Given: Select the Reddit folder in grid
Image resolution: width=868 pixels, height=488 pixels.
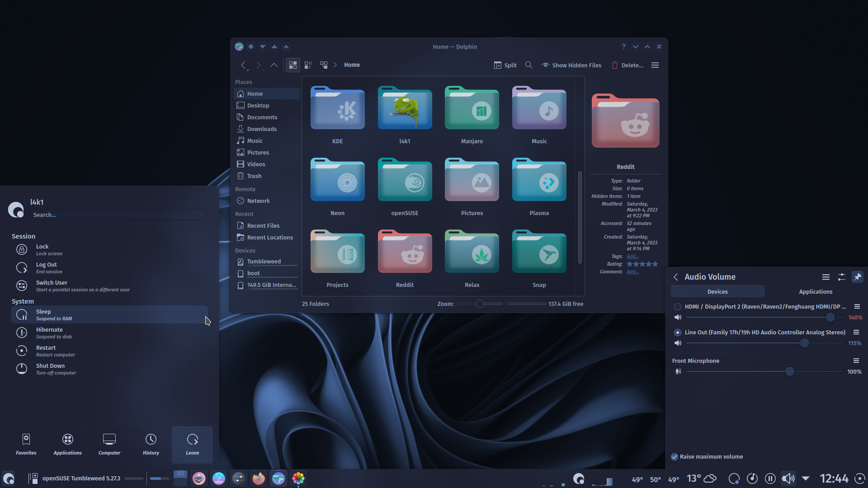Looking at the screenshot, I should coord(405,259).
